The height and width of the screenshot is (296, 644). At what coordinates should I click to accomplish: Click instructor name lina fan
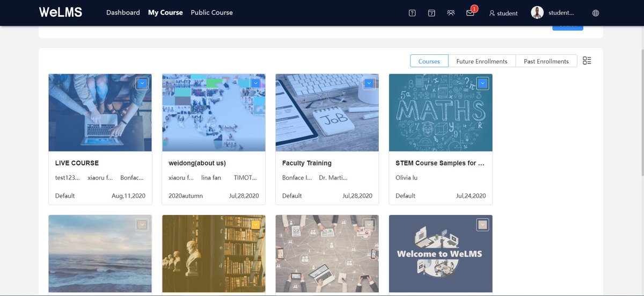point(211,178)
